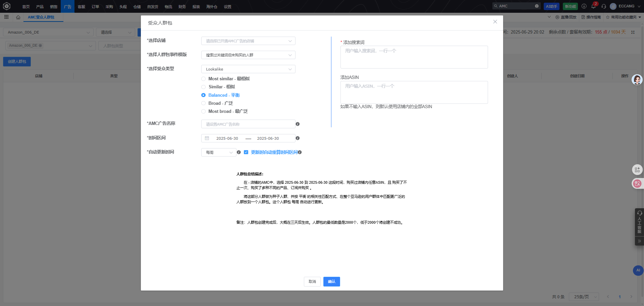Open the 报表 menu

pyautogui.click(x=196, y=6)
